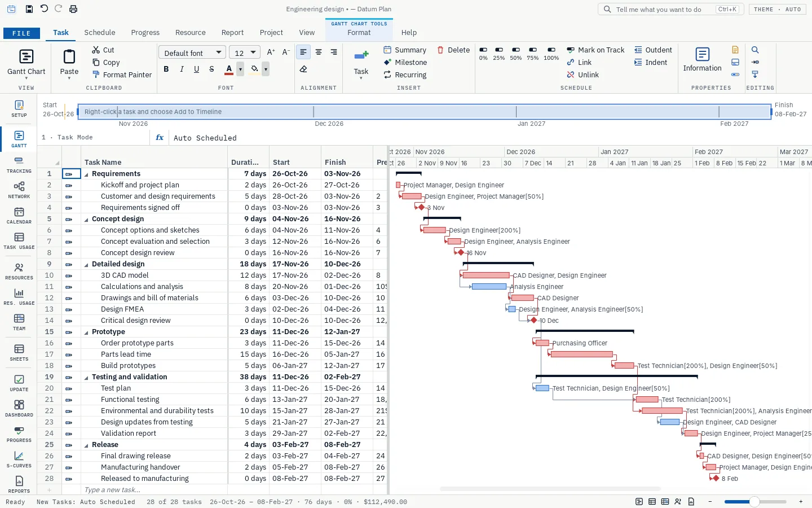Viewport: 812px width, 508px height.
Task: Click the Delete button
Action: click(x=453, y=50)
